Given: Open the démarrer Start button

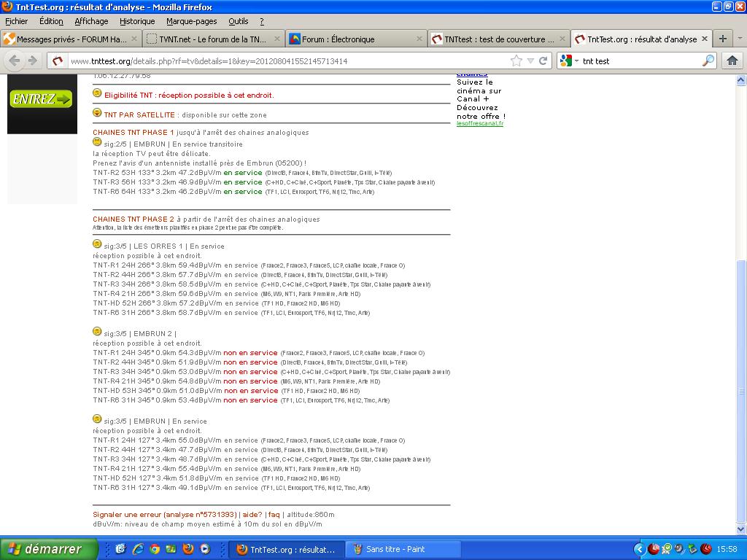Looking at the screenshot, I should pyautogui.click(x=49, y=549).
